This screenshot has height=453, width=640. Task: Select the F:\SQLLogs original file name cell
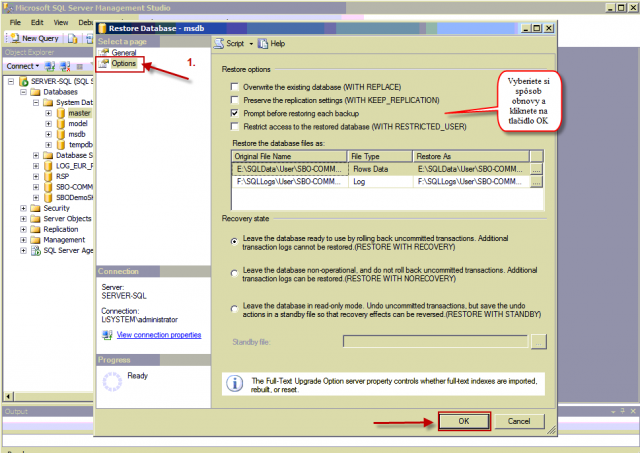[x=289, y=182]
